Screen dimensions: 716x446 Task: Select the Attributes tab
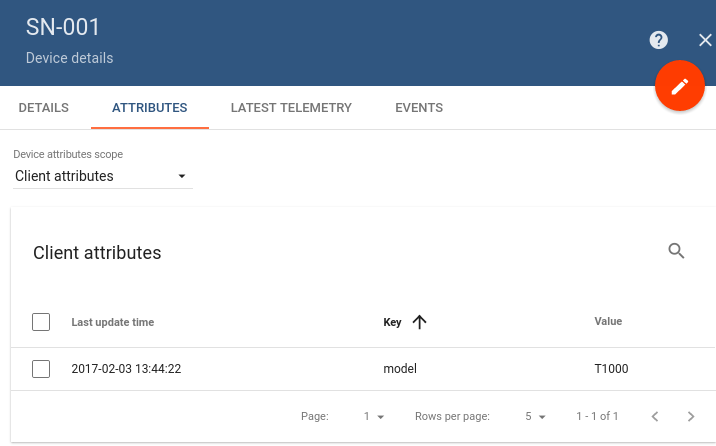[149, 108]
